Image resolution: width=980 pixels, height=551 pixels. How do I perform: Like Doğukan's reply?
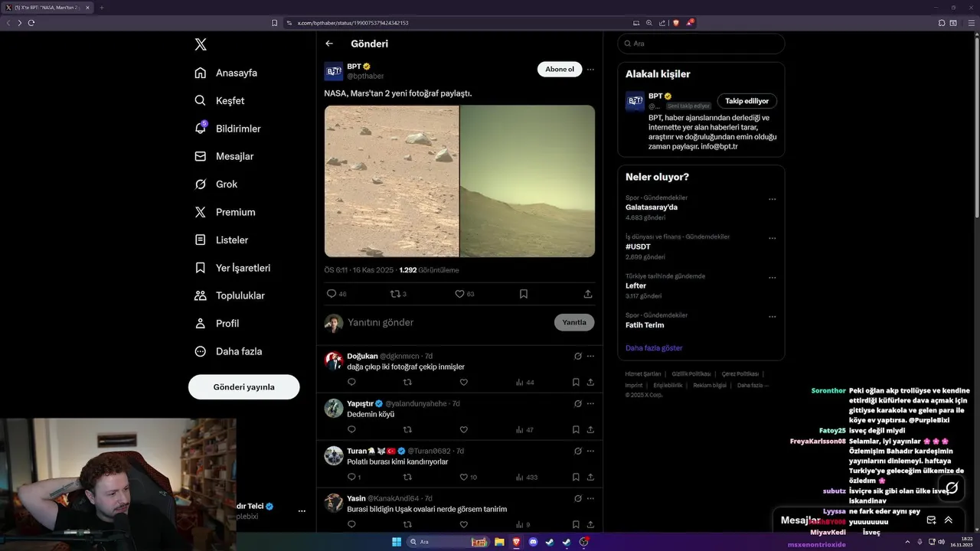tap(463, 382)
